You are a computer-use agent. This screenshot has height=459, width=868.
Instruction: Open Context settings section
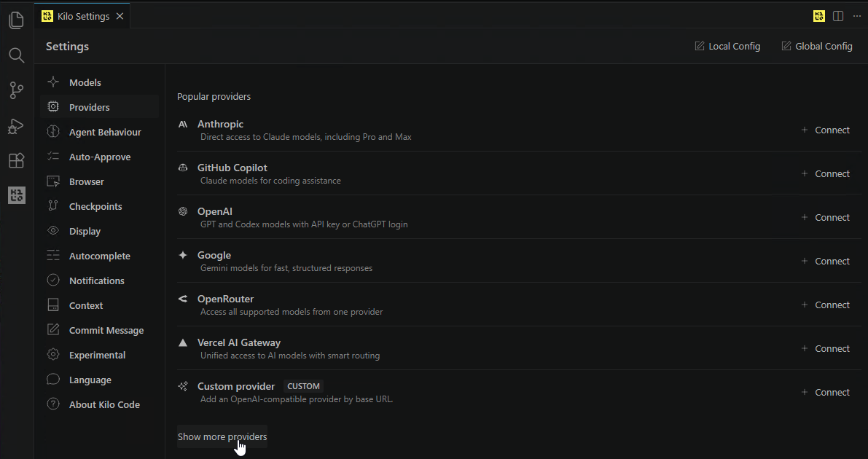pyautogui.click(x=100, y=305)
